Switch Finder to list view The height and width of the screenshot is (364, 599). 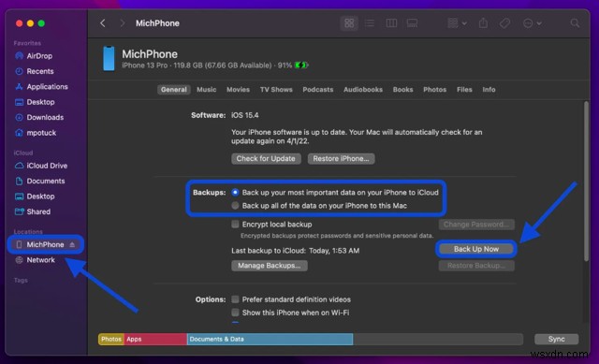pyautogui.click(x=370, y=23)
